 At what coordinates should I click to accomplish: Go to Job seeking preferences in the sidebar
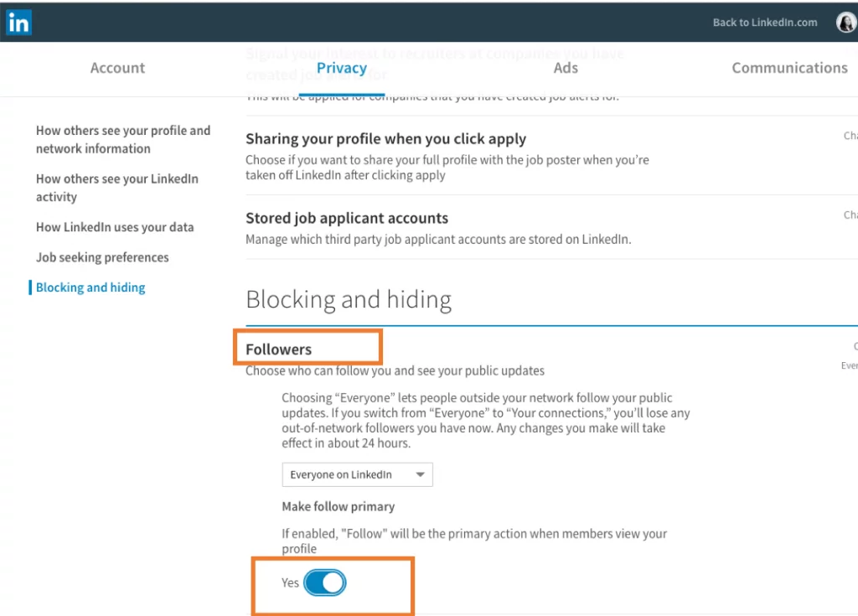pos(102,257)
